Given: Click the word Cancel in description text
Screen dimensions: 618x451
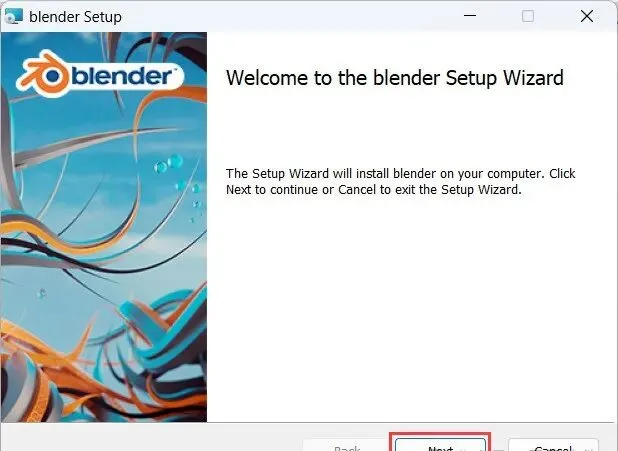Looking at the screenshot, I should coord(357,190).
